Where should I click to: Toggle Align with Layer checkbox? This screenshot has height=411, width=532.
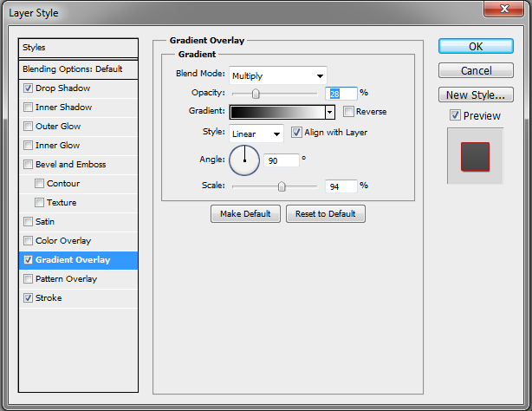[x=296, y=133]
